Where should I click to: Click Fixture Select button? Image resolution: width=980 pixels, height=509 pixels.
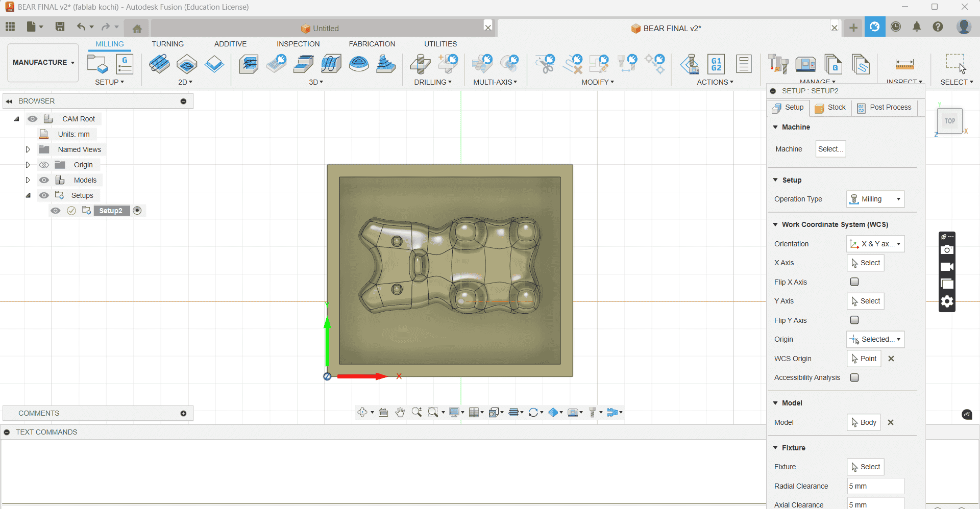coord(866,467)
